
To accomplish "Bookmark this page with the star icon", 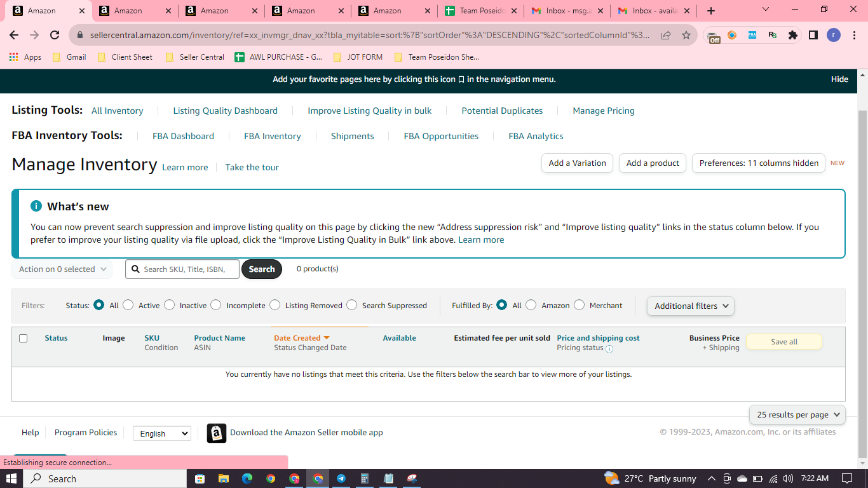I will tap(686, 36).
